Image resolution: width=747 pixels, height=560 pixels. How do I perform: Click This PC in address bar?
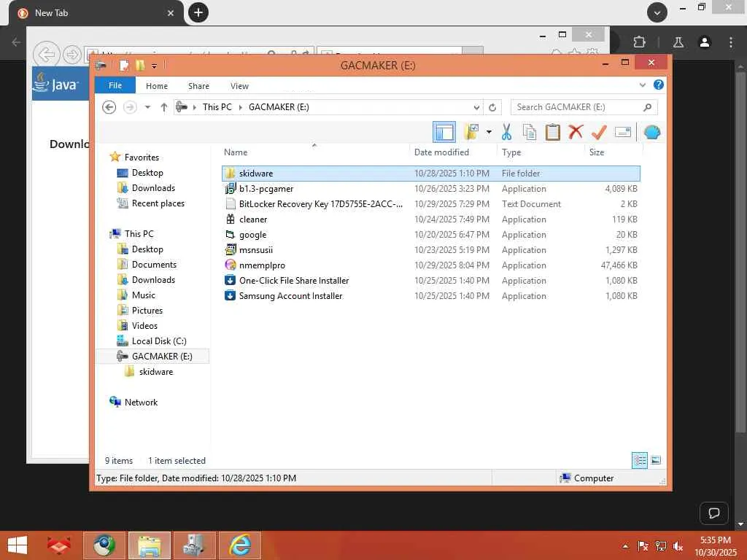(x=217, y=107)
